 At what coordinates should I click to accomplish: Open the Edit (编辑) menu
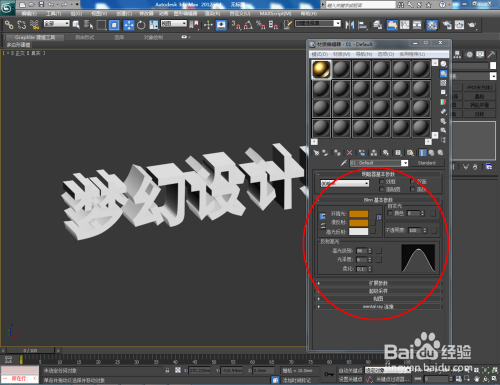pos(29,13)
